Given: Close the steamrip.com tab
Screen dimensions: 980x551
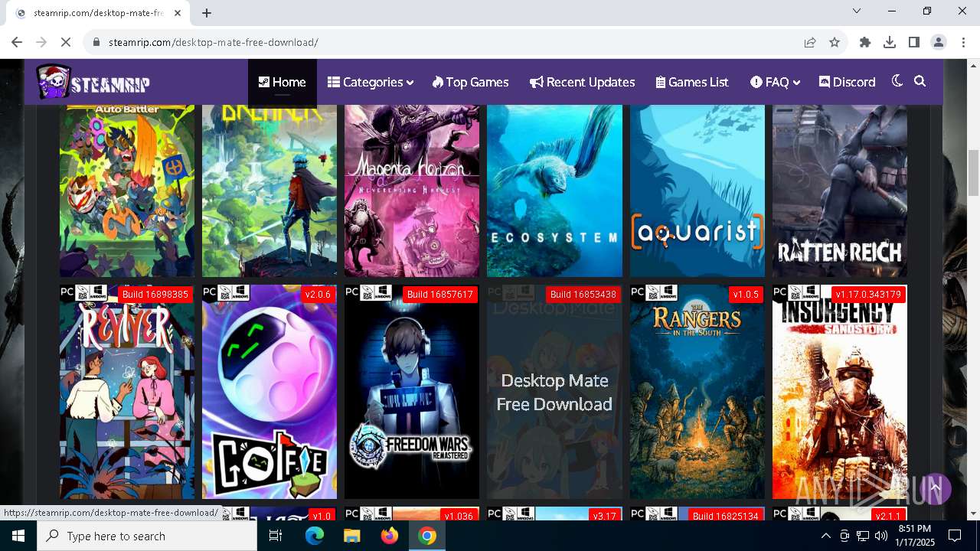Looking at the screenshot, I should (x=178, y=13).
